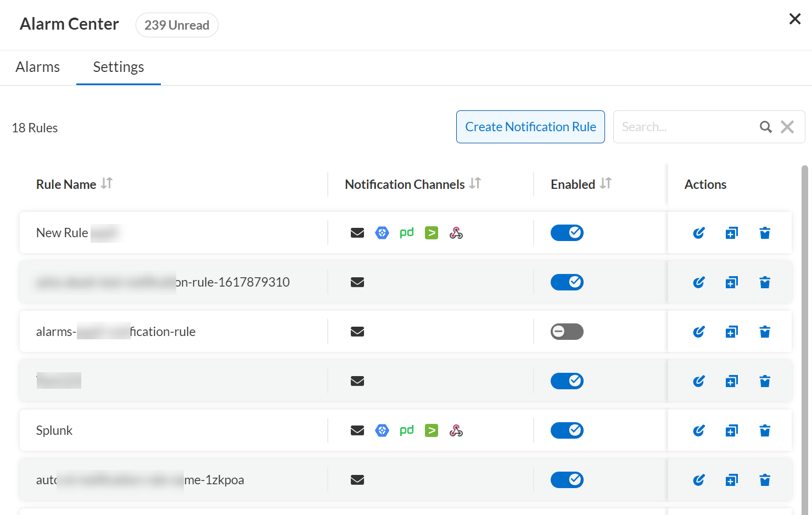
Task: Delete the New Rule notification rule
Action: click(765, 233)
